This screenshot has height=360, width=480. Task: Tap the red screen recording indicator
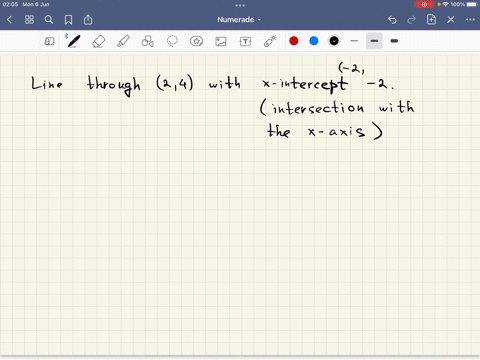[x=424, y=4]
